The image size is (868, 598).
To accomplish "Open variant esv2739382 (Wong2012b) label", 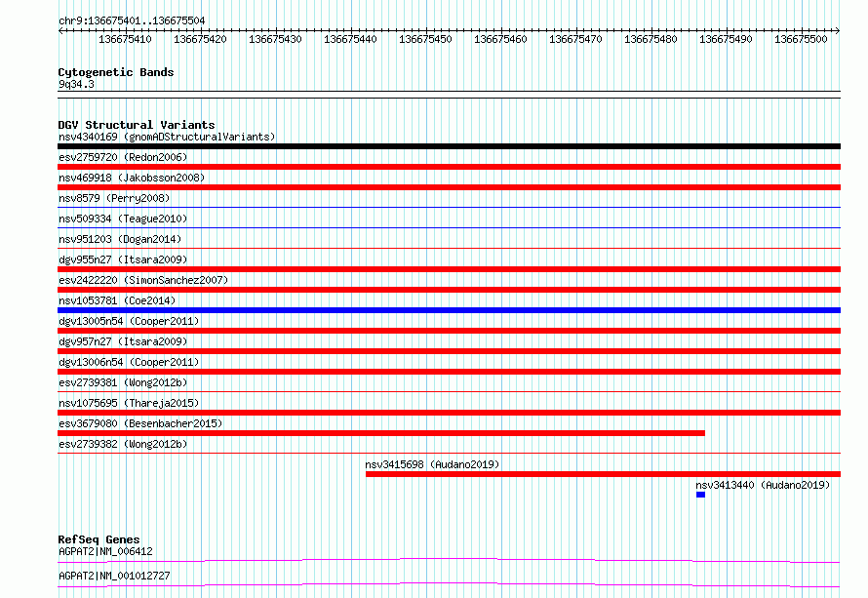I will pos(123,444).
